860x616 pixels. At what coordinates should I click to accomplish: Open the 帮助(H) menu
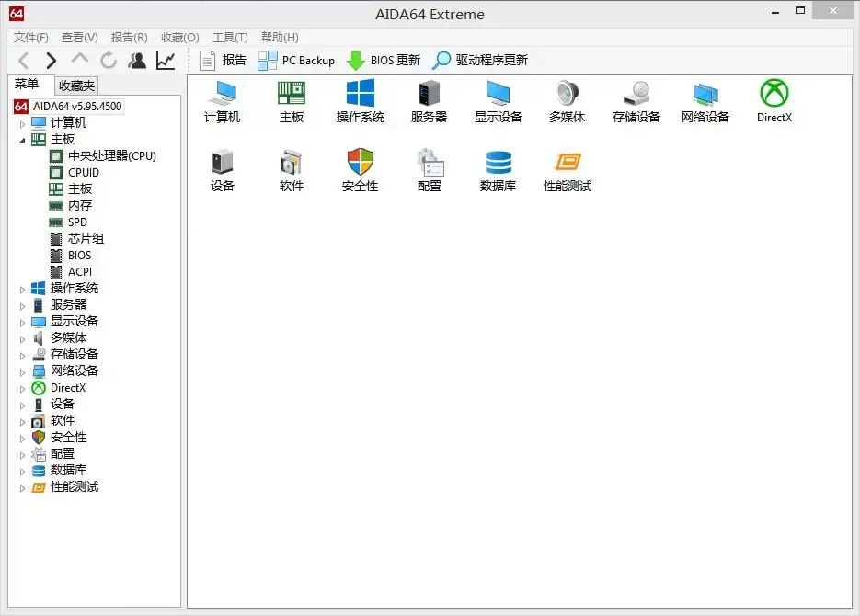pos(280,38)
